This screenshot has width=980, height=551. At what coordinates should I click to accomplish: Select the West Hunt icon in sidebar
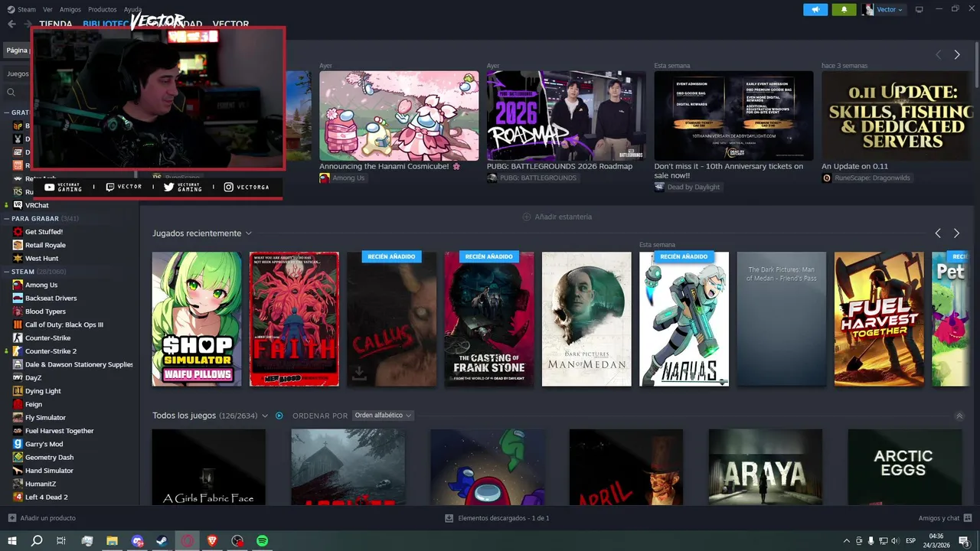pyautogui.click(x=18, y=258)
